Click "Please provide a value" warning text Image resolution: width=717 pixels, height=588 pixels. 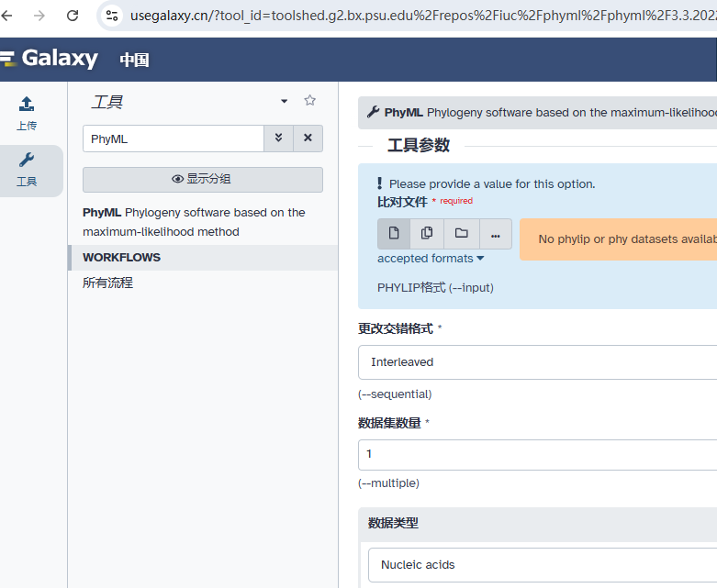492,184
